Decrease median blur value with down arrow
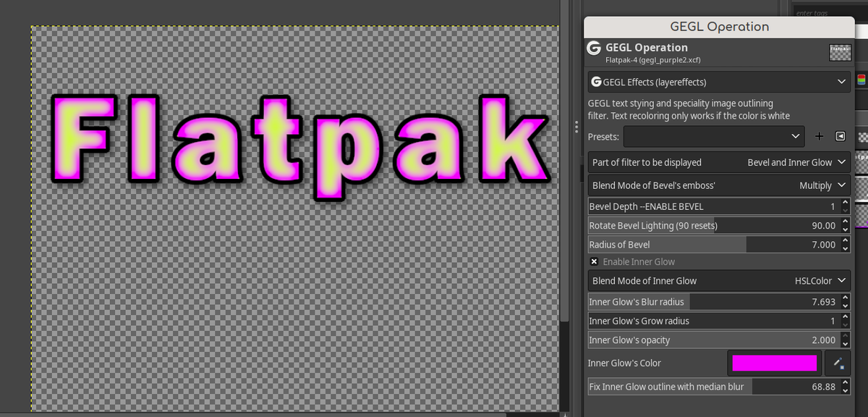868x417 pixels. click(845, 391)
